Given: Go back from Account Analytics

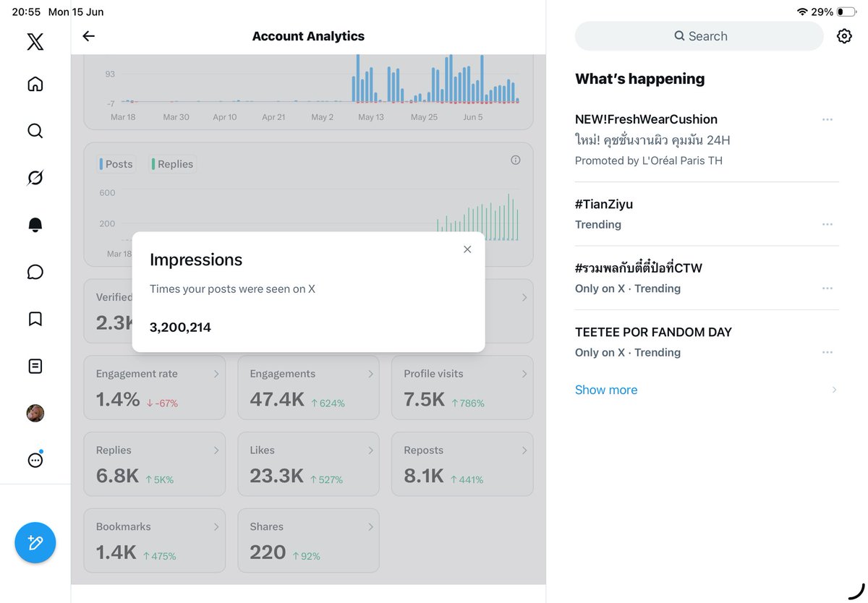Looking at the screenshot, I should pyautogui.click(x=88, y=36).
